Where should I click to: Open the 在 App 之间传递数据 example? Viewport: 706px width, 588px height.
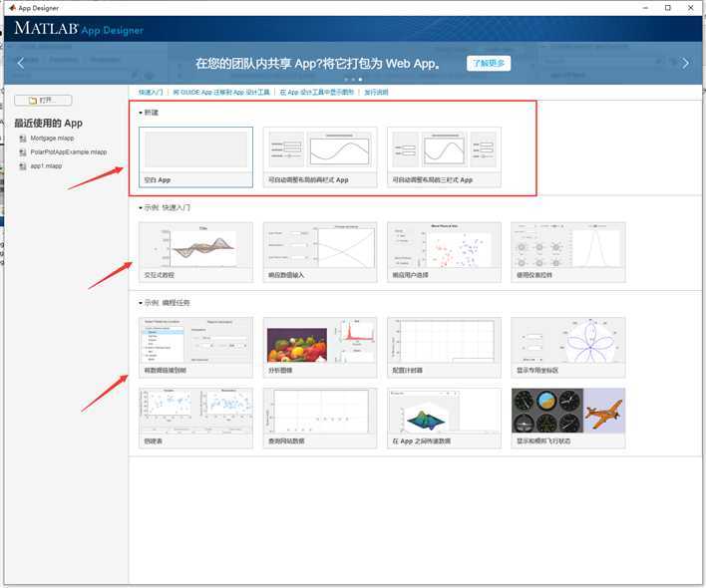pos(444,417)
